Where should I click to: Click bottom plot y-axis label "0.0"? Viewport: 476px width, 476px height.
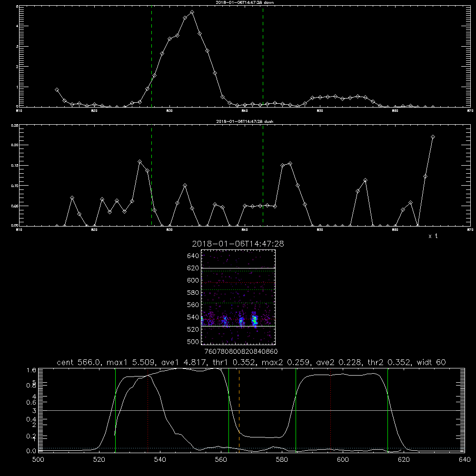[31, 451]
